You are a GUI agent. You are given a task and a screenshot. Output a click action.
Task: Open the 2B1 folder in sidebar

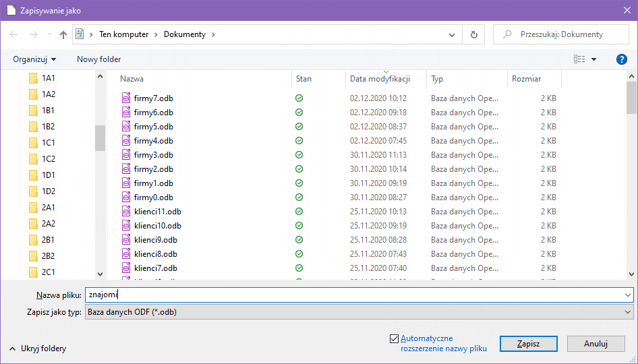coord(48,240)
